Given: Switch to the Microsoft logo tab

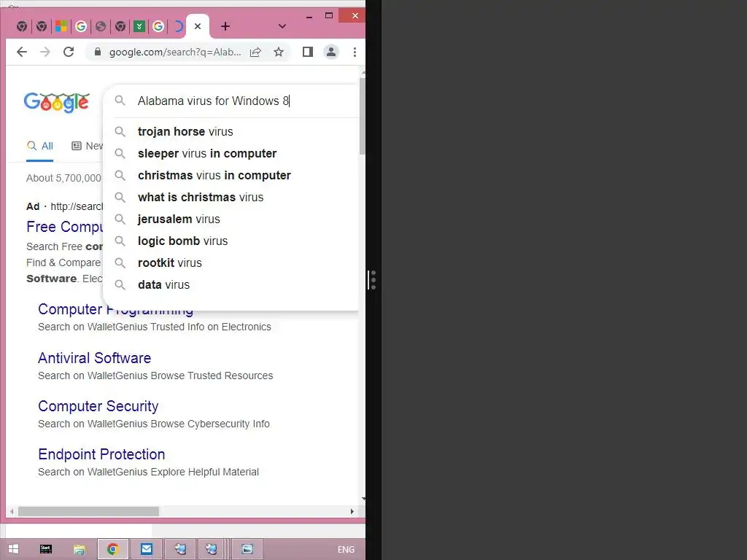Looking at the screenshot, I should 61,26.
